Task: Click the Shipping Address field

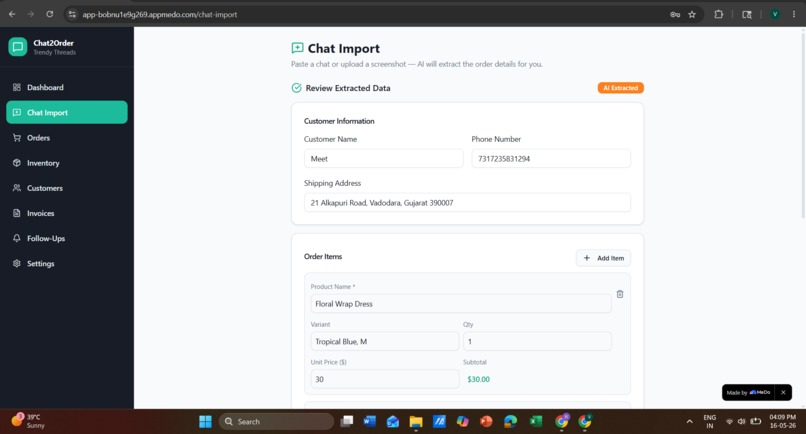Action: (467, 203)
